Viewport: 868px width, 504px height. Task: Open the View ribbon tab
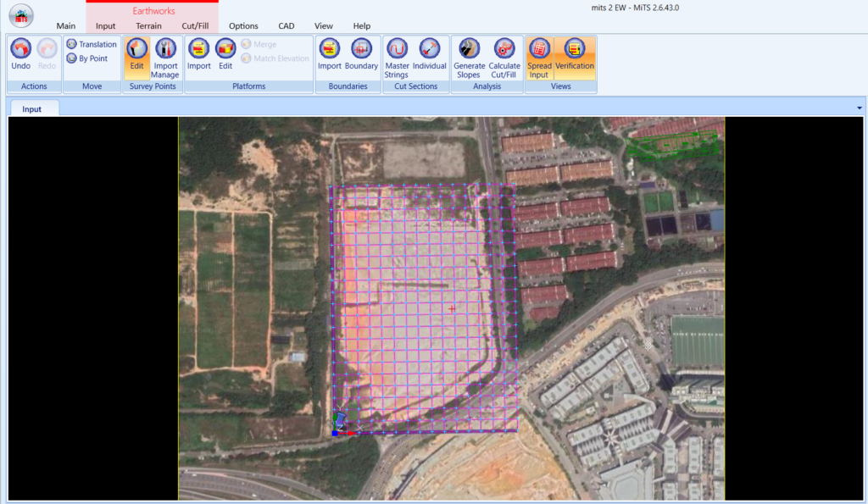point(323,26)
